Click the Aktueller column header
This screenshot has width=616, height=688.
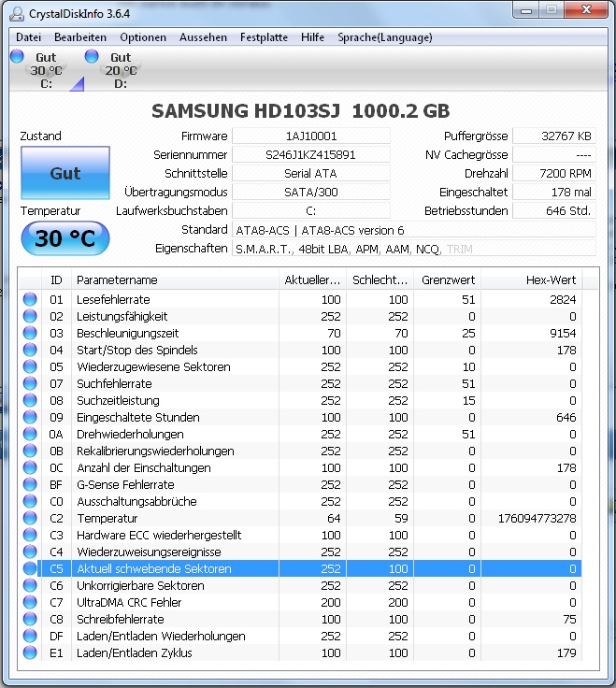coord(312,279)
